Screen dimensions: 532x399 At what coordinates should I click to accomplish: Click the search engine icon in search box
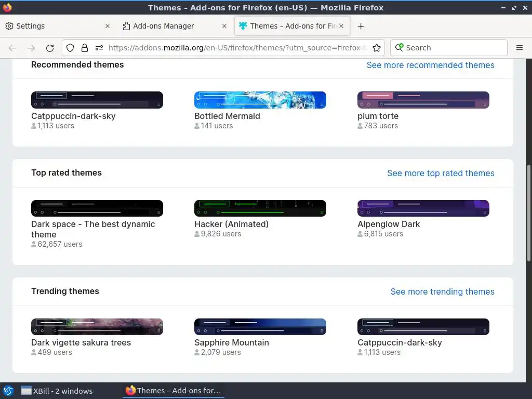(x=400, y=47)
